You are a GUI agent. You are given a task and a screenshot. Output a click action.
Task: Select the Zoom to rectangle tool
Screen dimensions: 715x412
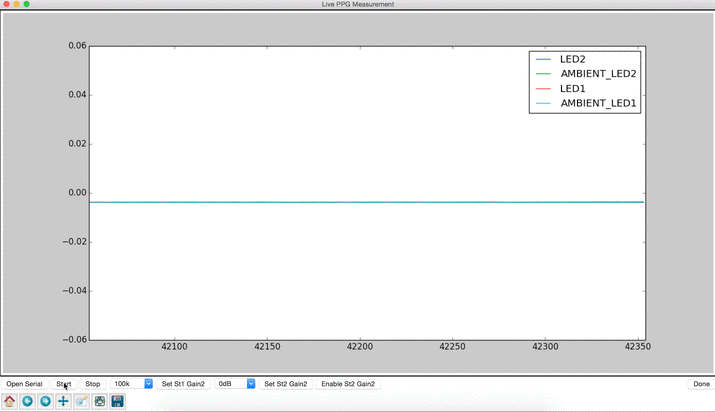[x=82, y=402]
